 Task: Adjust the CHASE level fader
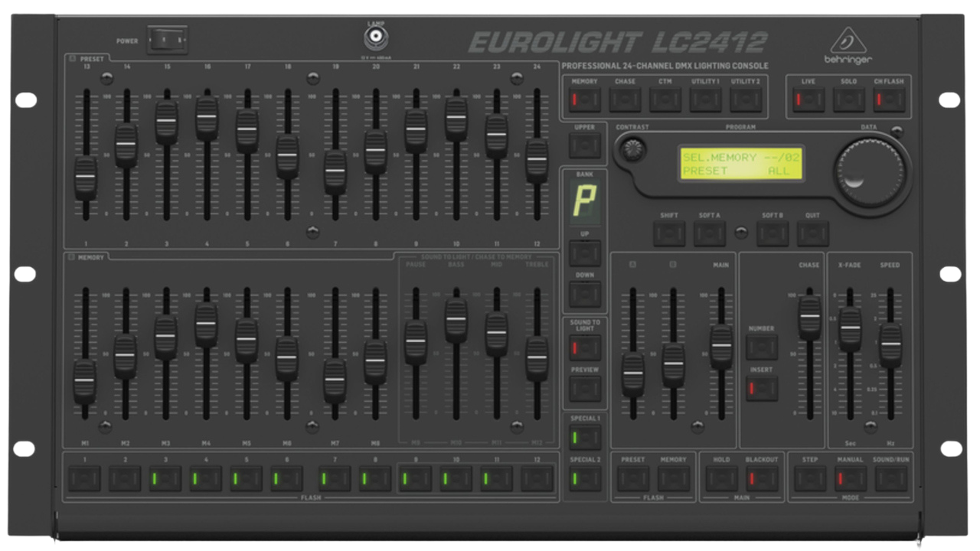(809, 317)
